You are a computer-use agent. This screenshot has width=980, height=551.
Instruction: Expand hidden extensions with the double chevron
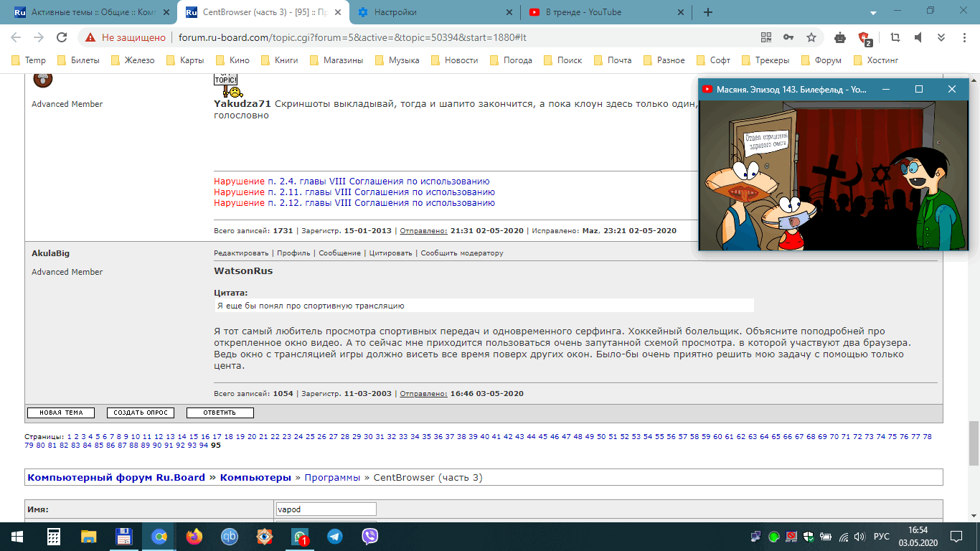[941, 37]
